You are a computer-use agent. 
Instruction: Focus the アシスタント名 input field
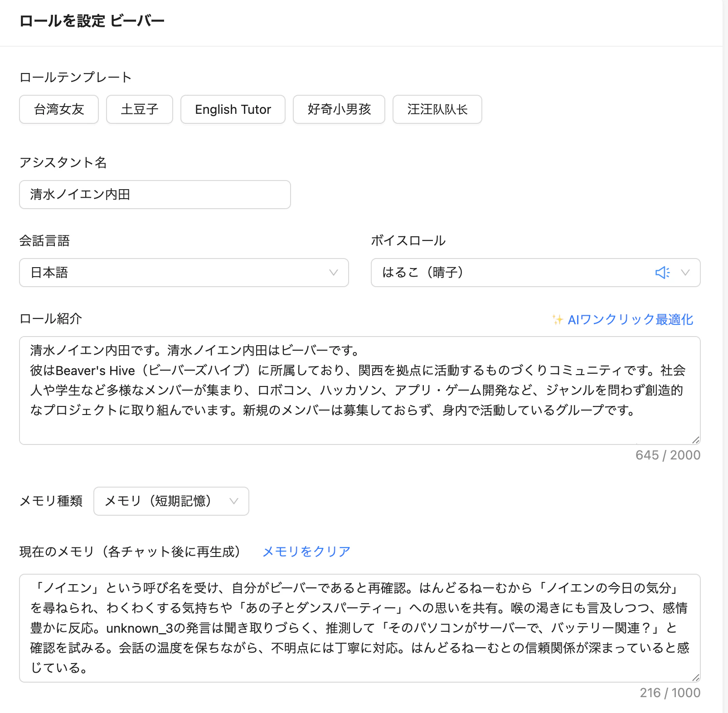click(x=155, y=195)
